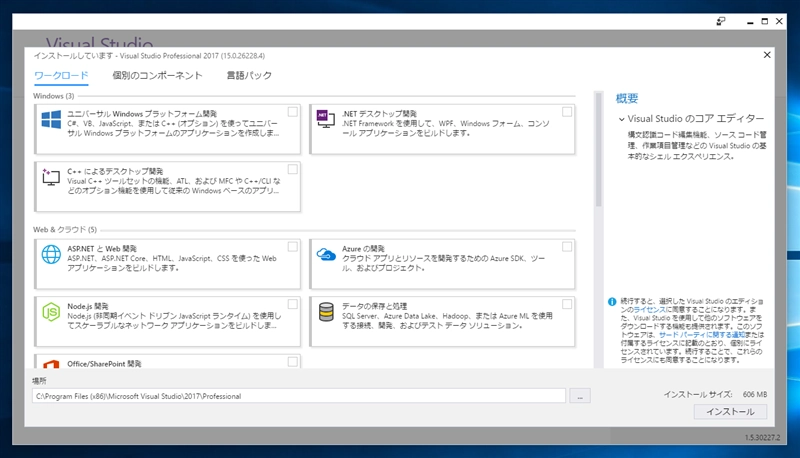Click the Web & クラウド (5) section heading
This screenshot has width=800, height=458.
[65, 230]
